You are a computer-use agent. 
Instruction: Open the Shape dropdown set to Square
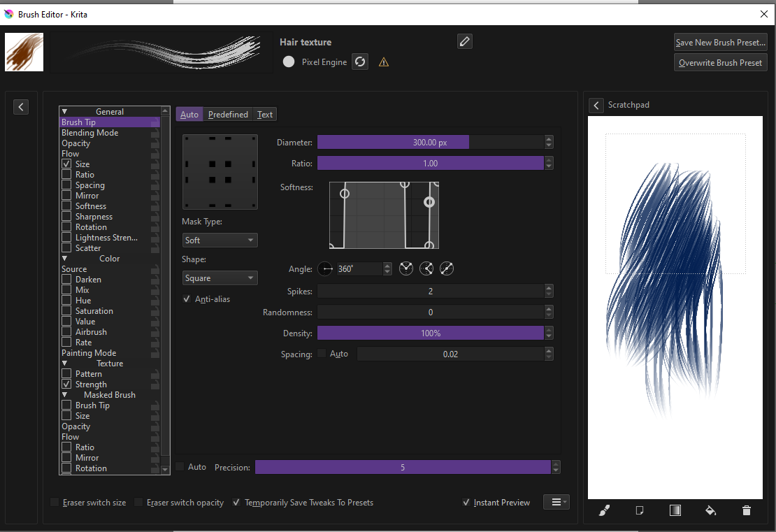[220, 278]
